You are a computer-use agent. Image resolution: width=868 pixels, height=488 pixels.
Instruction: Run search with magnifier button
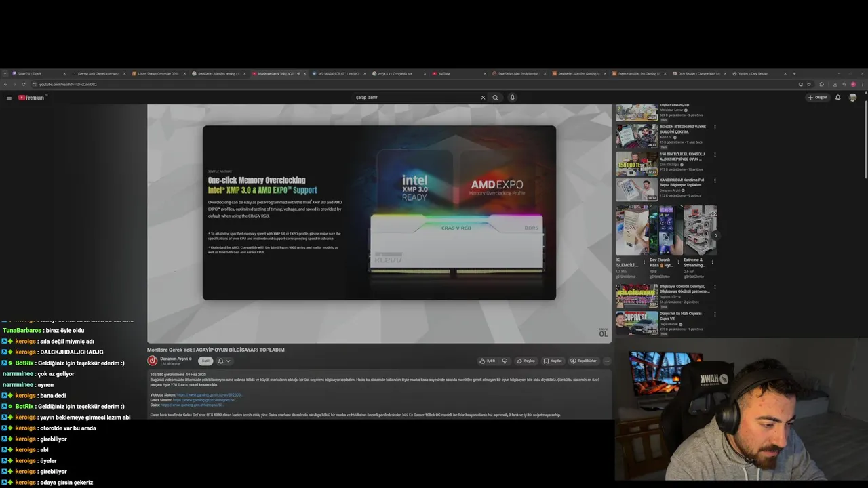pos(495,98)
